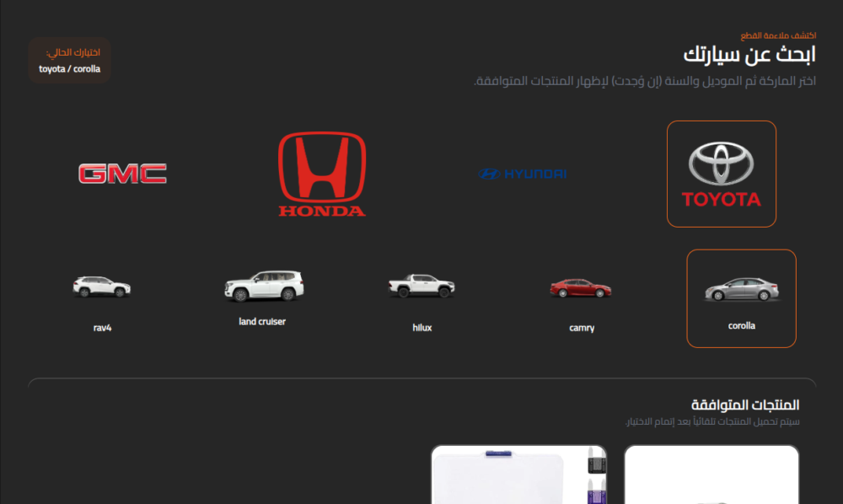
Task: Click the toyota / corolla current selection badge
Action: click(x=69, y=60)
